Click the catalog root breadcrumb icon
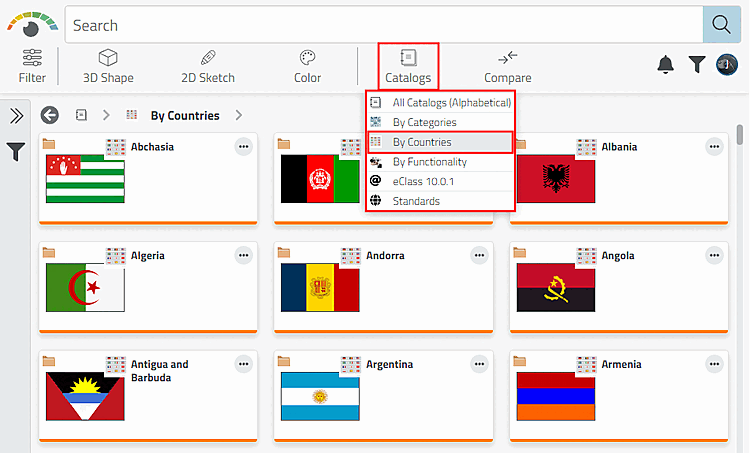The height and width of the screenshot is (453, 750). [81, 115]
